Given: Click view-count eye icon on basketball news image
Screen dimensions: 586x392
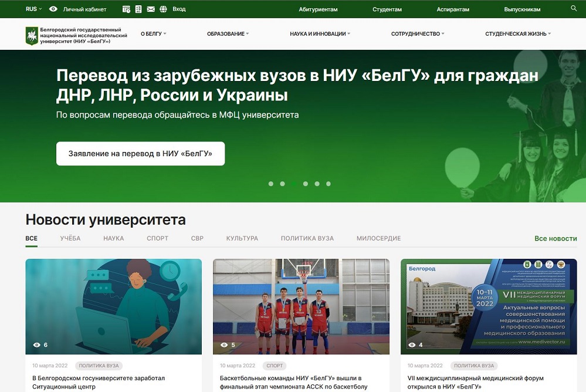Looking at the screenshot, I should coord(224,345).
